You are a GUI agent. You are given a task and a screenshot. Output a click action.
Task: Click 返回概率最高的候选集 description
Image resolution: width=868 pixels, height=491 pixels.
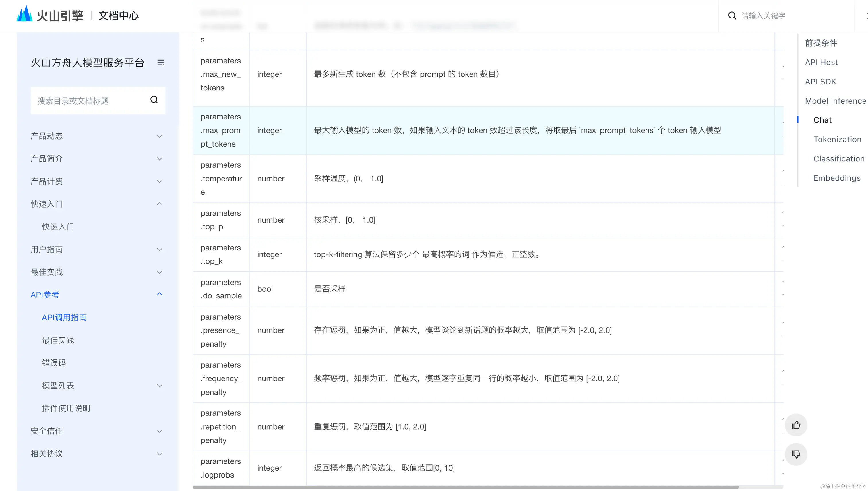point(384,468)
